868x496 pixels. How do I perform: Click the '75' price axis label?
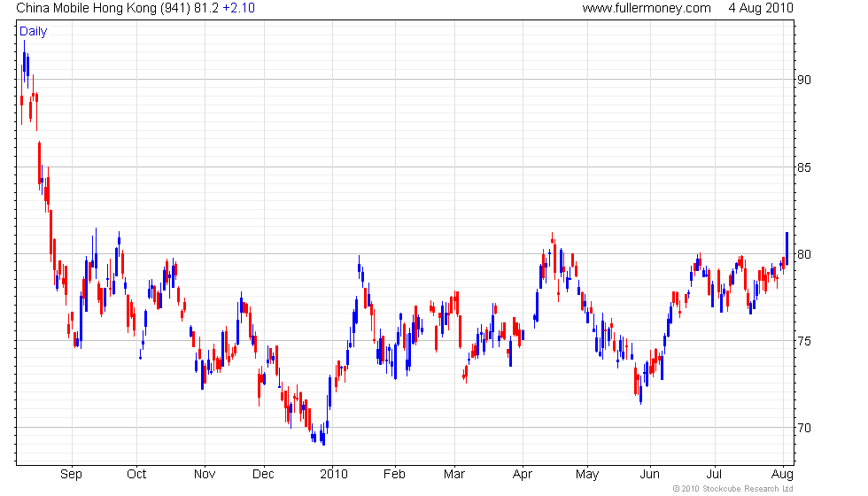[804, 341]
